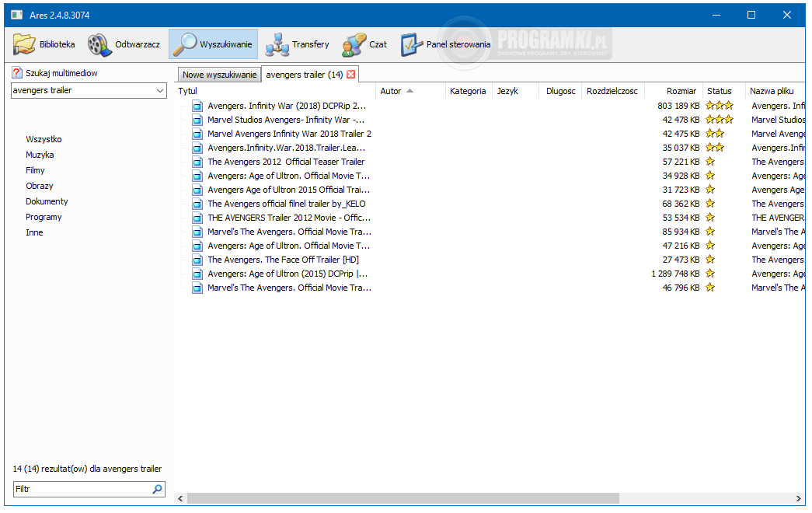812x513 pixels.
Task: Select Avengers Age of Ultron 2015 Official Trai... result
Action: (x=288, y=190)
